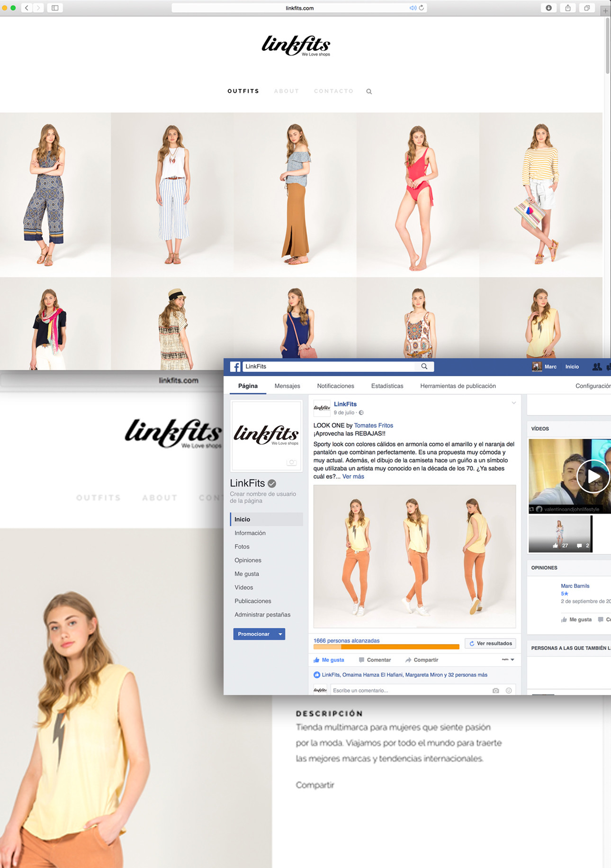Open the post options chevron
This screenshot has height=868, width=611.
point(513,403)
